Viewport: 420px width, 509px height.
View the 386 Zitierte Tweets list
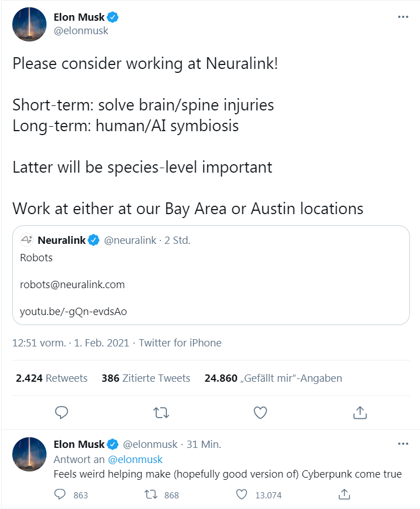[146, 378]
